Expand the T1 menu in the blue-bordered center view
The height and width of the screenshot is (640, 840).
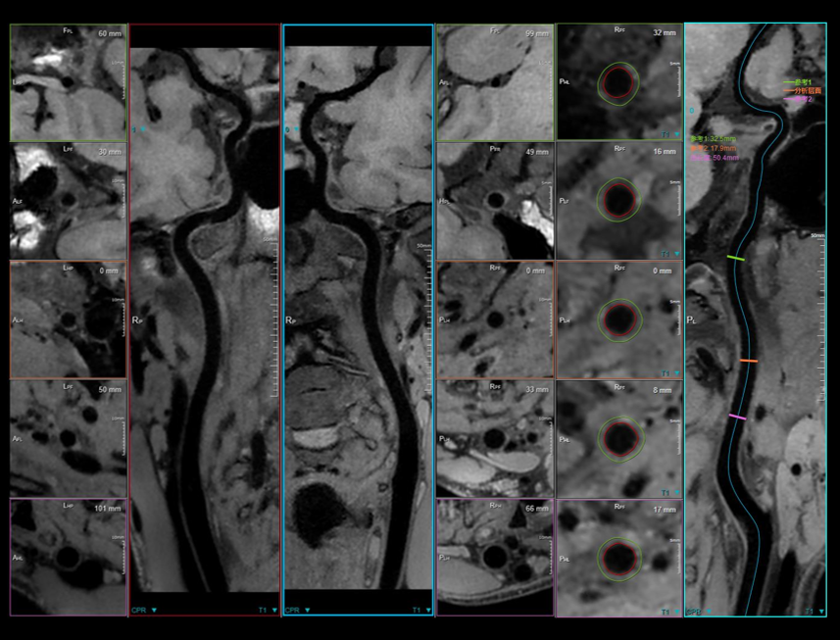click(421, 610)
